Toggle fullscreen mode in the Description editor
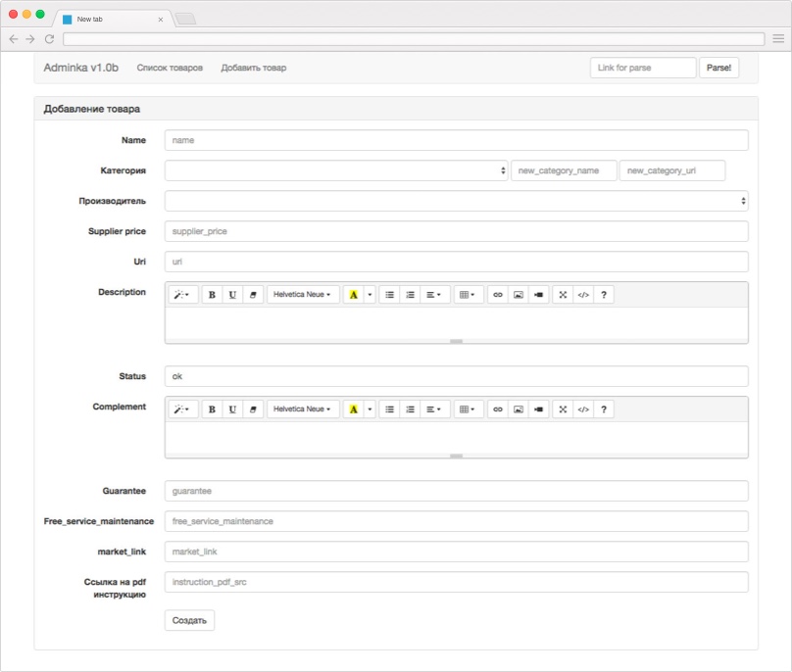 point(563,294)
